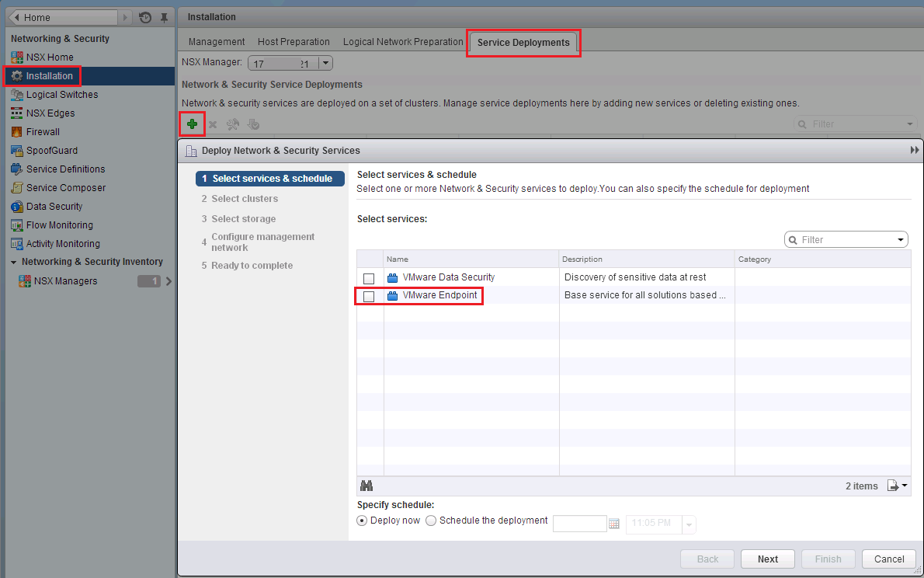This screenshot has width=924, height=578.
Task: Click the Service Definitions icon
Action: click(16, 169)
